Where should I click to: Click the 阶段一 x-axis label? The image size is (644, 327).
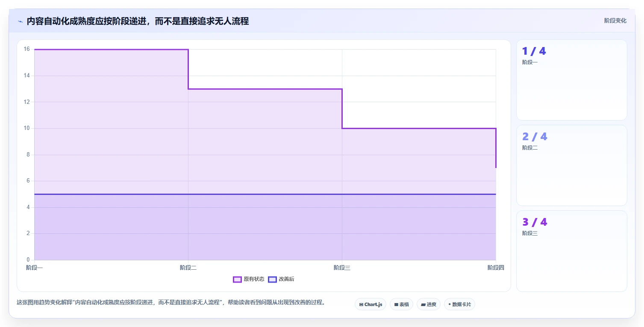point(34,268)
